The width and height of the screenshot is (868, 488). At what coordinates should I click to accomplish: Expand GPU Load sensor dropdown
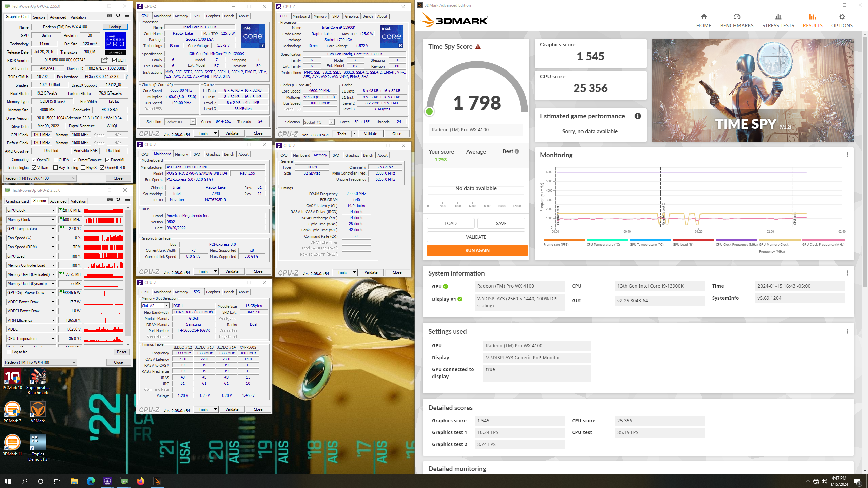coord(53,256)
